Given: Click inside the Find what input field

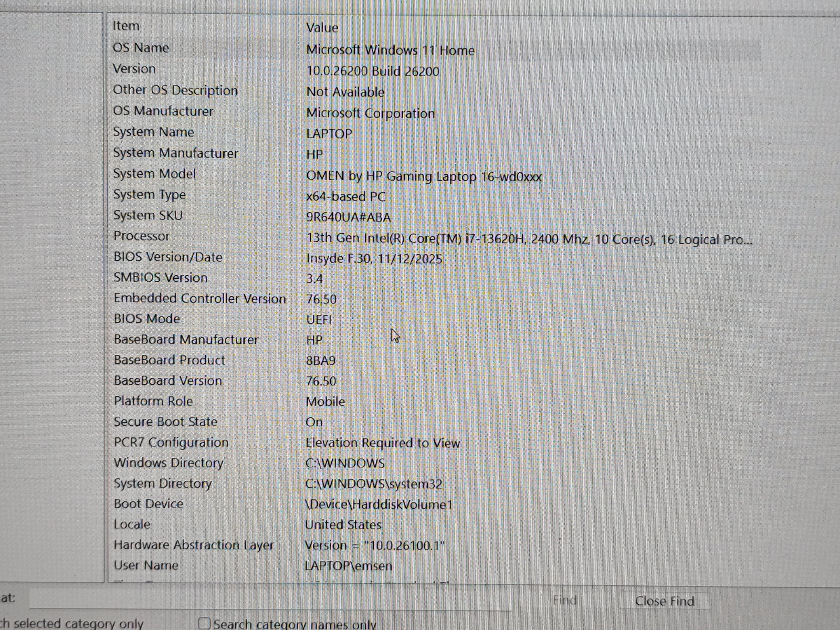Looking at the screenshot, I should click(x=270, y=600).
